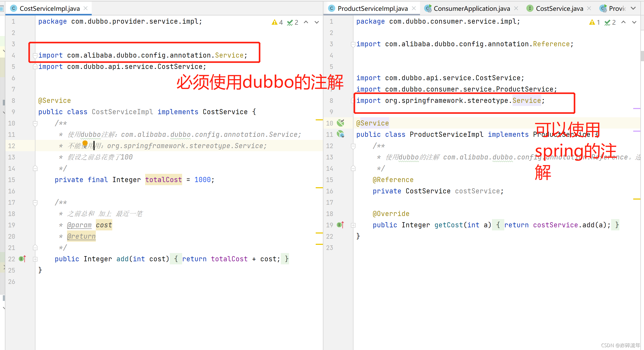Viewport: 644px width, 350px height.
Task: Click the highlighted totalCost field name
Action: [163, 180]
